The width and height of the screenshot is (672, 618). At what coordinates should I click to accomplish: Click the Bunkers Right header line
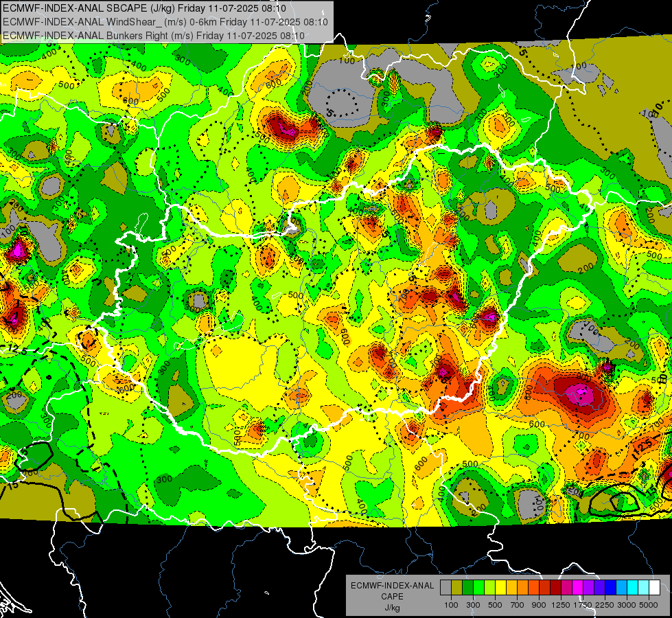[x=154, y=36]
